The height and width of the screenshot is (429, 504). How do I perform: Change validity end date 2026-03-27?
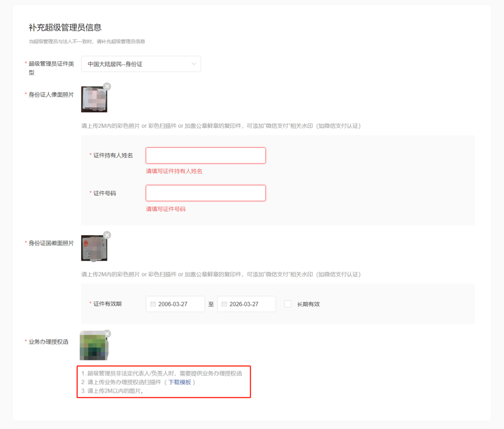point(246,304)
